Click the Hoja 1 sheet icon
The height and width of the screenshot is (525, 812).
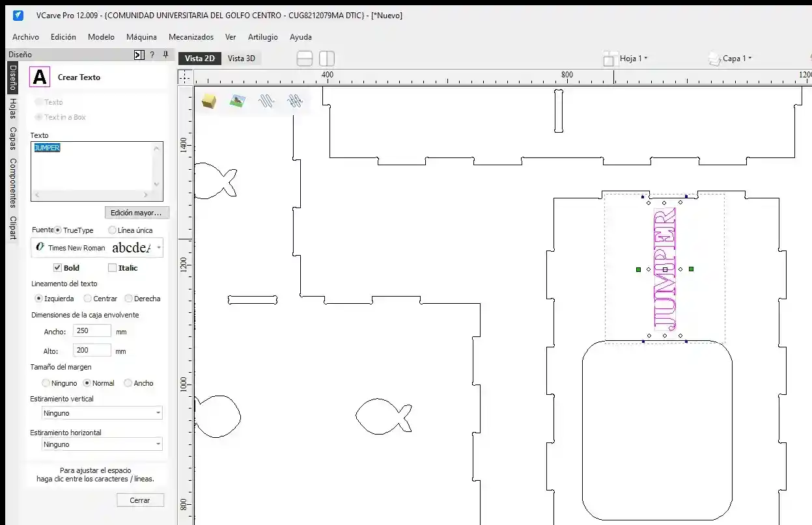coord(609,59)
